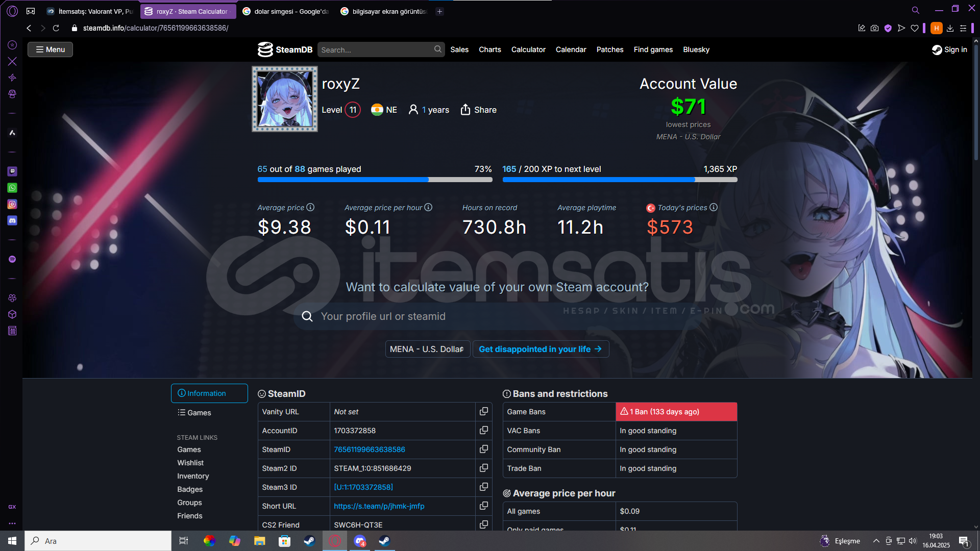Open the Badges Steam link

click(190, 489)
